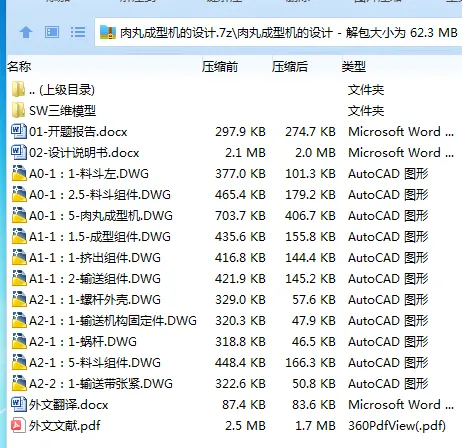462x448 pixels.
Task: Click 文件夹 type cell of SW三维模型
Action: 366,111
